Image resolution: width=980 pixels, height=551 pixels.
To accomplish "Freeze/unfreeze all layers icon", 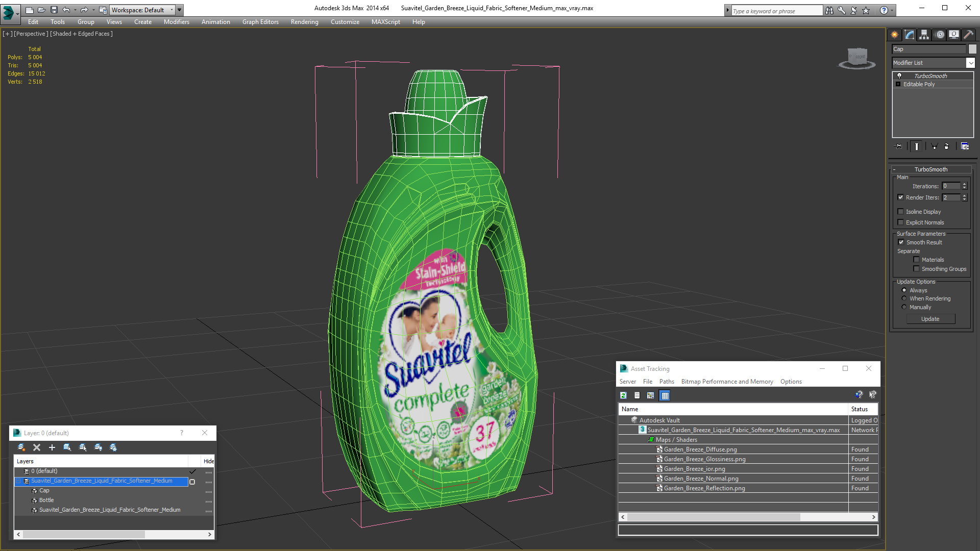I will click(113, 447).
